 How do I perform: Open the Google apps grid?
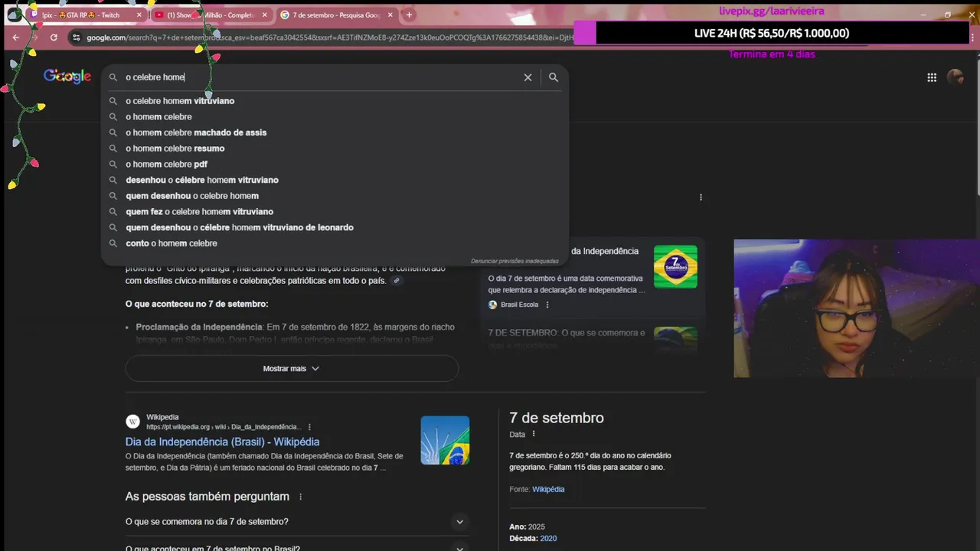[x=932, y=77]
